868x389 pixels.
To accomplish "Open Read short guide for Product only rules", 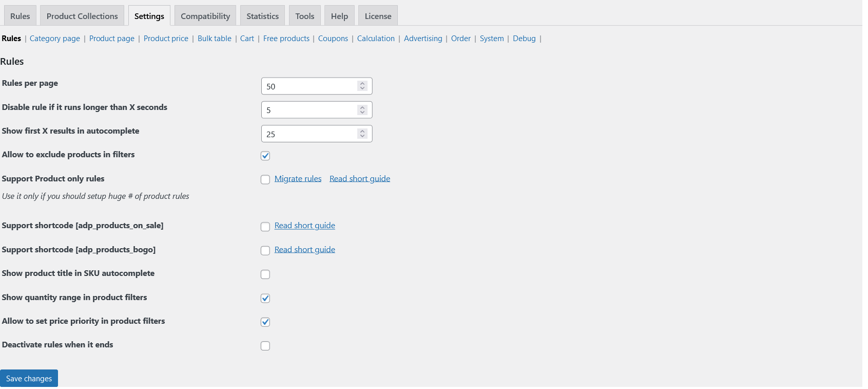I will click(x=360, y=179).
